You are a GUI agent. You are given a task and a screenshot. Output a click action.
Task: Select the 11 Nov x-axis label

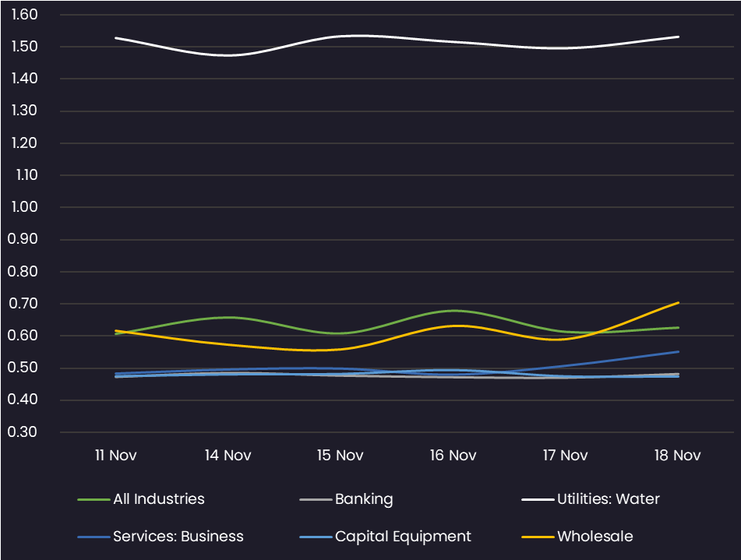[x=115, y=455]
